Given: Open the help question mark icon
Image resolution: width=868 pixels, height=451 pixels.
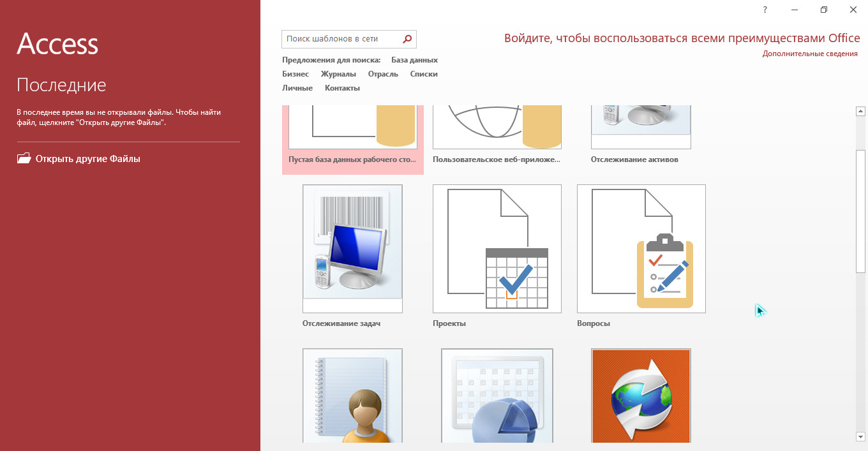Looking at the screenshot, I should [x=765, y=10].
